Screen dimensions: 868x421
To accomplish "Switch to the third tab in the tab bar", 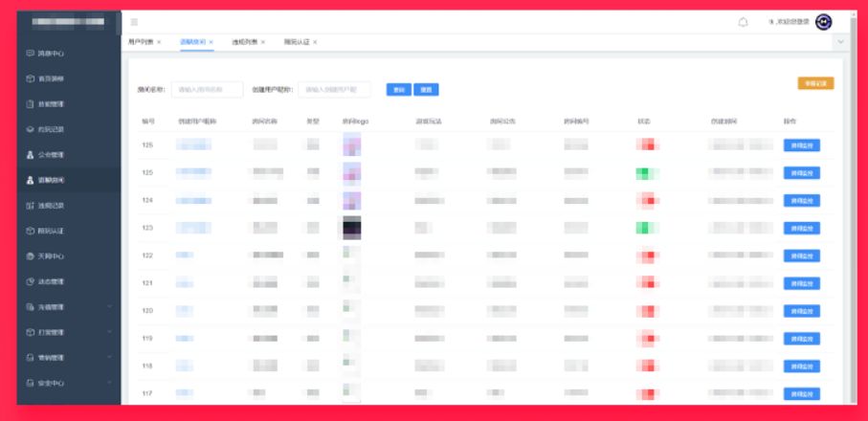I will [245, 42].
